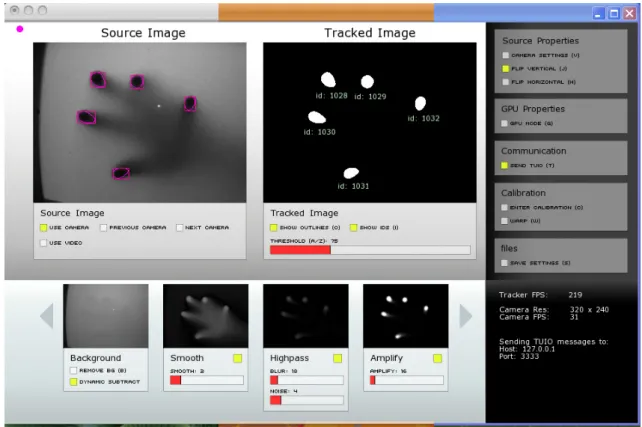Click the left arrow of filter strip
This screenshot has width=642, height=427.
coord(47,316)
